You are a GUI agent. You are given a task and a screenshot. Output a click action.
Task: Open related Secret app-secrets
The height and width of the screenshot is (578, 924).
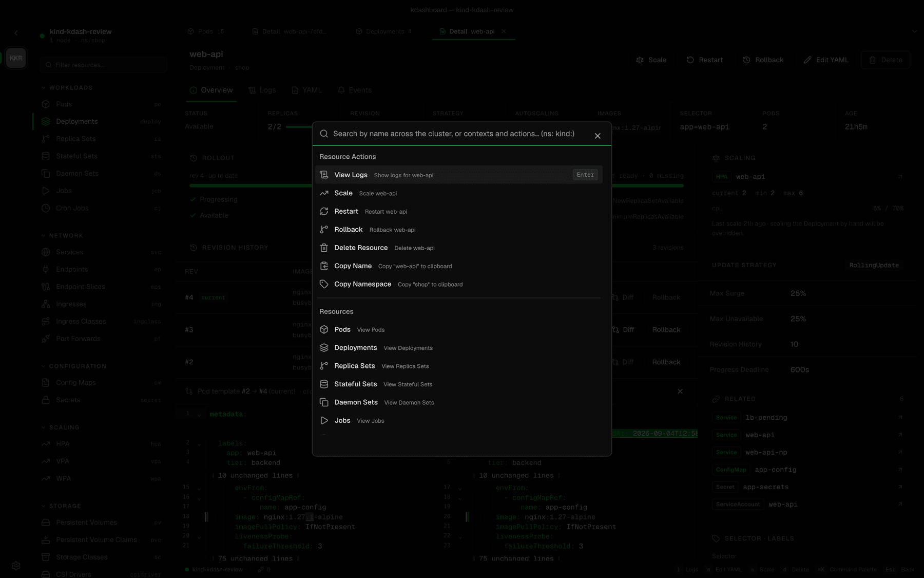(807, 487)
